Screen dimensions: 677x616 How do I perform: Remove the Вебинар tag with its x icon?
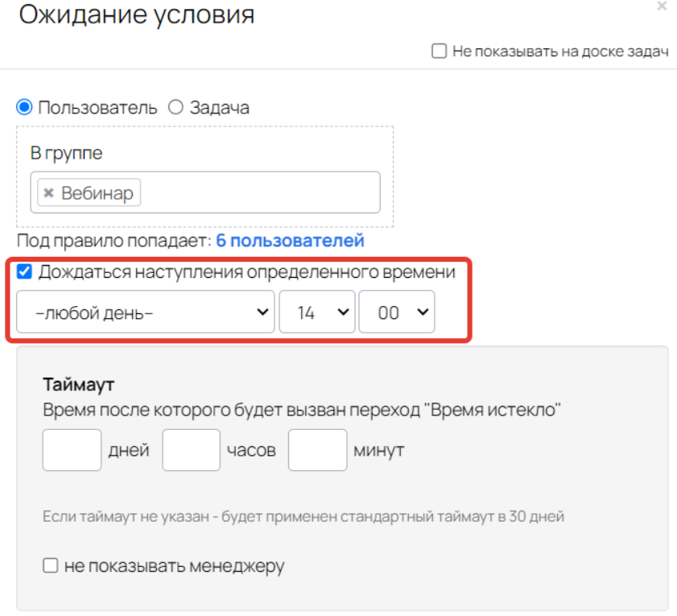(49, 192)
